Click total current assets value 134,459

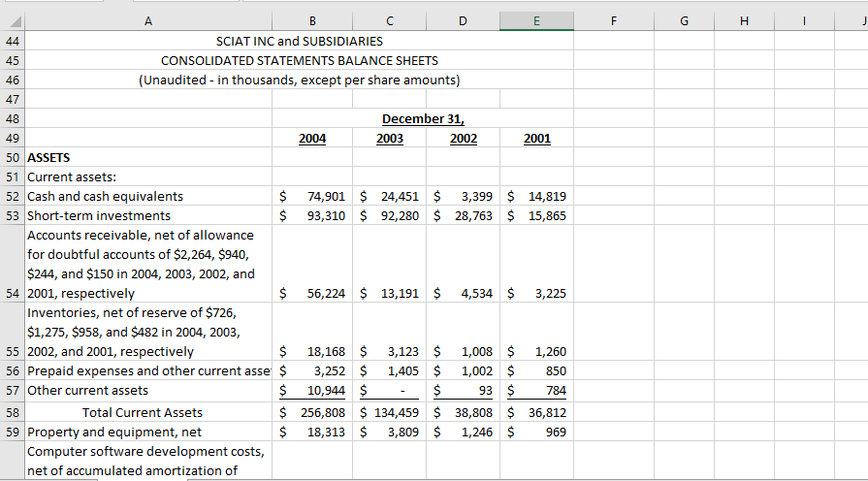389,412
